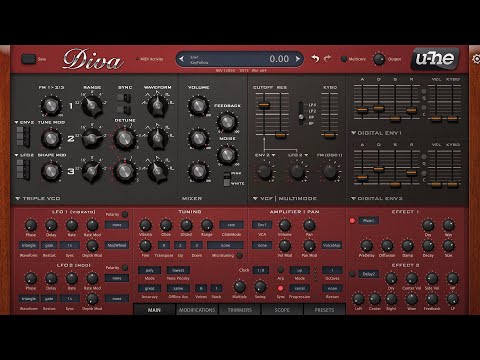Viewport: 480px width, 360px height.
Task: Go to previous preset with left arrow
Action: pyautogui.click(x=182, y=59)
